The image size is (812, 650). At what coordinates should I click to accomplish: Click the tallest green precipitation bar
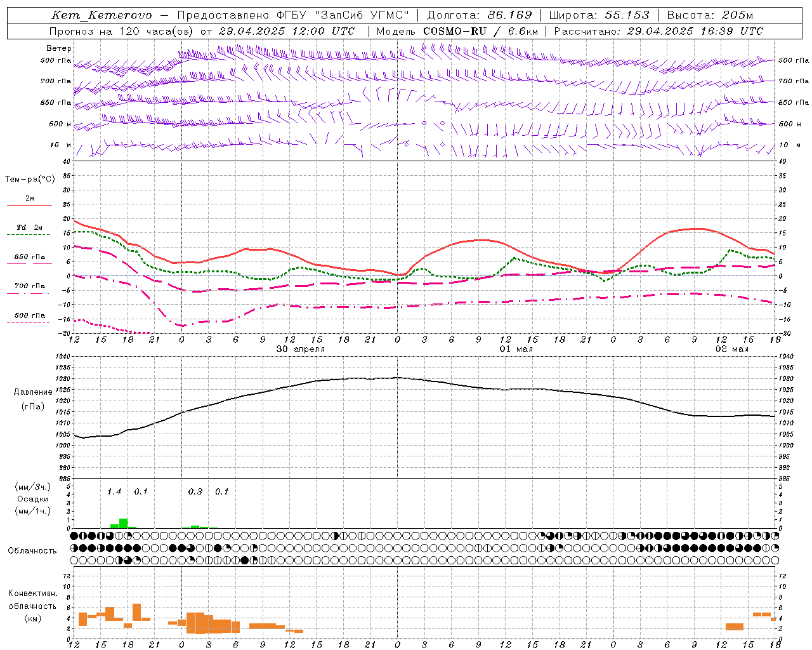pos(124,524)
